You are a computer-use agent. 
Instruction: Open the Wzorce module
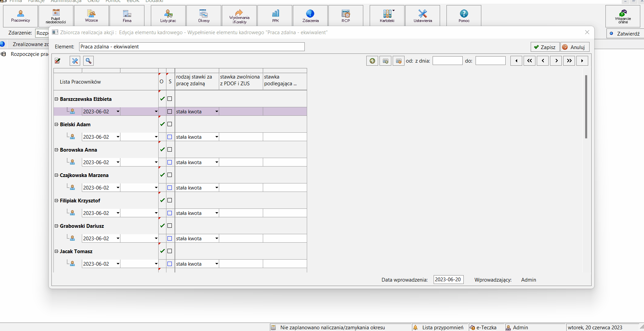click(91, 16)
